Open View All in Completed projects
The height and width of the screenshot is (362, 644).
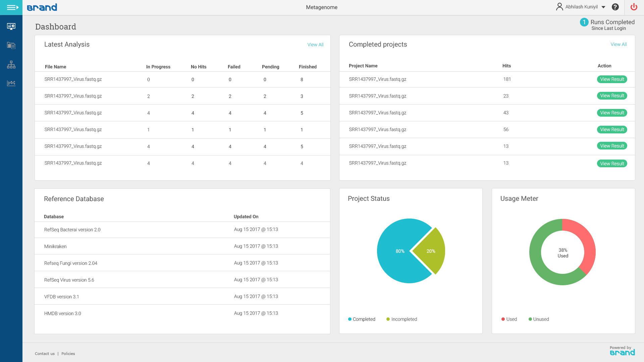(x=619, y=44)
